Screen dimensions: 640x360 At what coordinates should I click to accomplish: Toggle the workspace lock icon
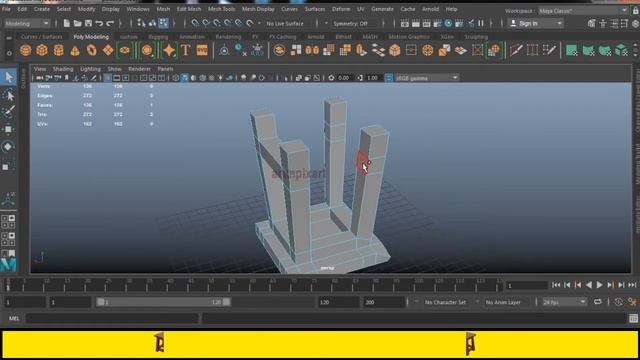point(635,11)
